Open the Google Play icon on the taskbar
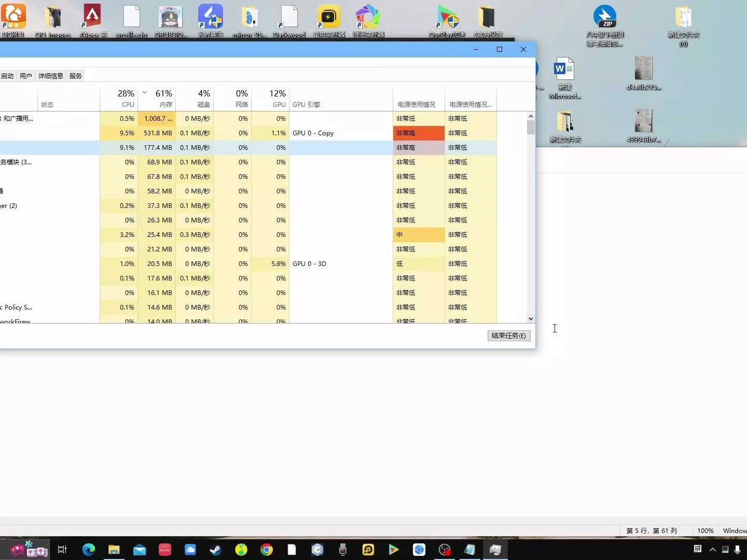This screenshot has width=747, height=560. 394,550
